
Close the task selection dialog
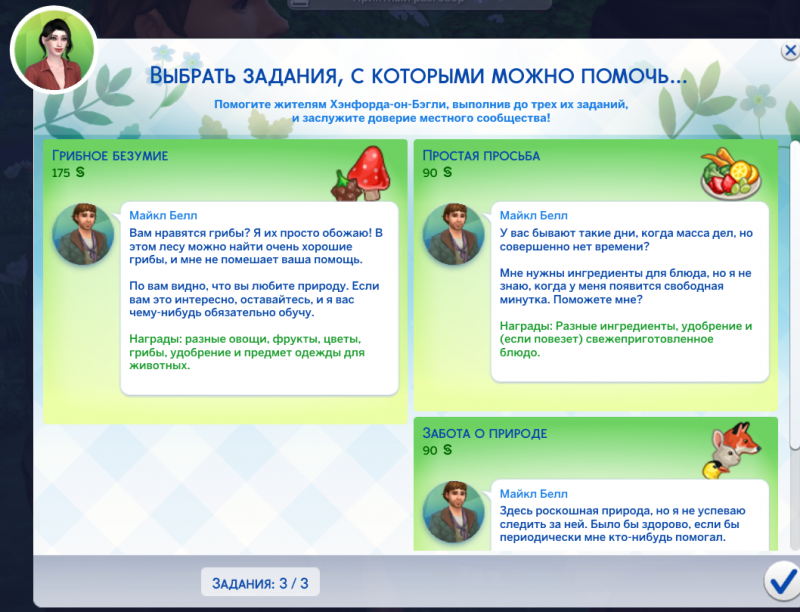[x=790, y=50]
